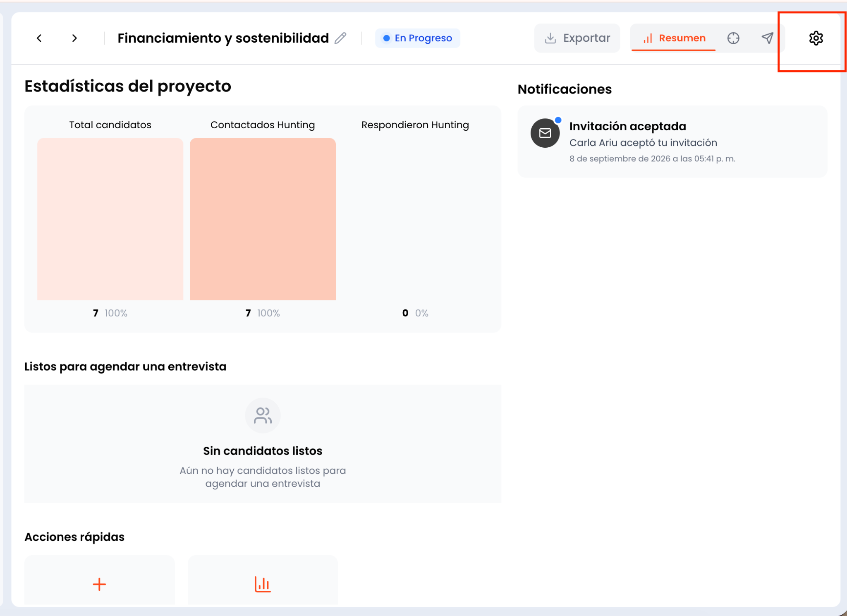Open project settings gear icon
This screenshot has height=616, width=847.
[816, 38]
